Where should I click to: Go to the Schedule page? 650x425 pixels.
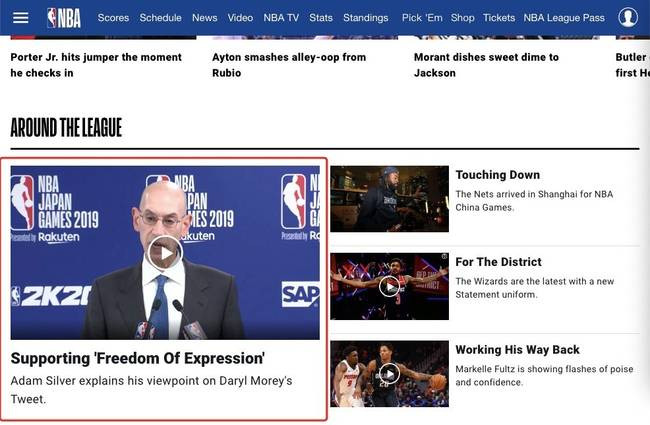coord(160,18)
